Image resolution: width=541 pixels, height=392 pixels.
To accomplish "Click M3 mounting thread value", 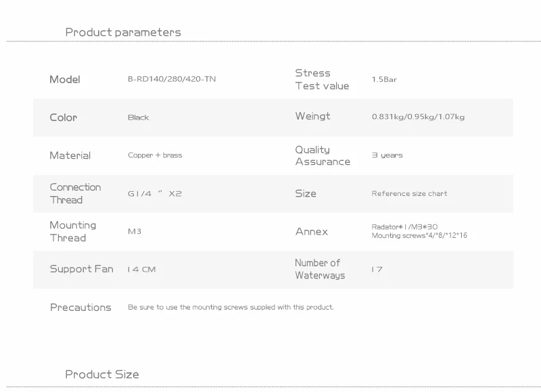I will [x=135, y=231].
